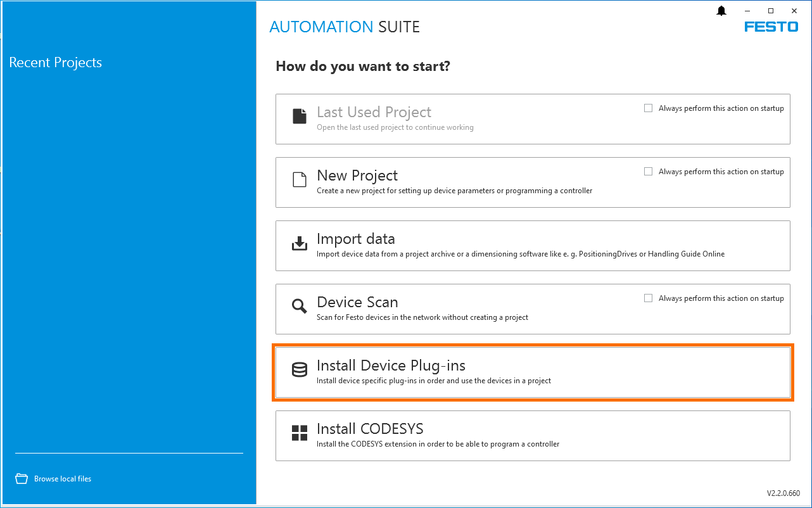Image resolution: width=812 pixels, height=508 pixels.
Task: Select Install CODESYS extension
Action: coord(533,436)
